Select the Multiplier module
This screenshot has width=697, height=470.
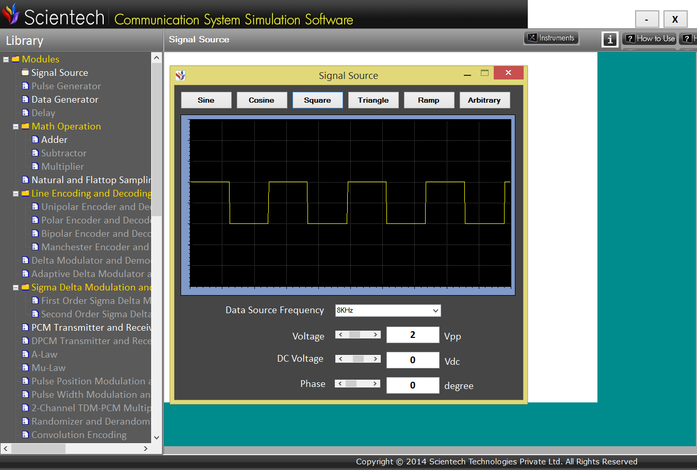[x=62, y=166]
